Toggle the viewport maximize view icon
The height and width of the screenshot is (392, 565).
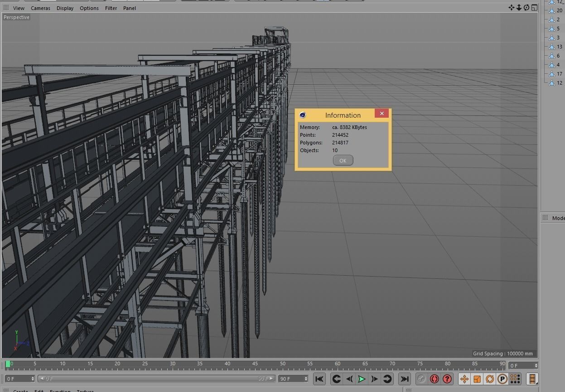point(534,7)
